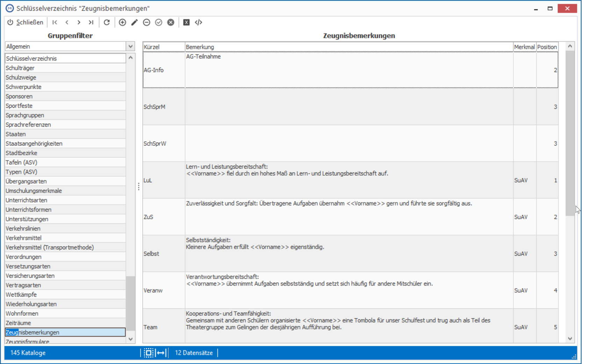
Task: Export table to Excel icon
Action: click(x=186, y=22)
